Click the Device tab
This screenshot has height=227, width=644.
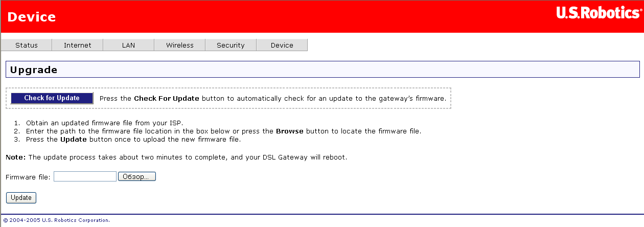pos(282,45)
